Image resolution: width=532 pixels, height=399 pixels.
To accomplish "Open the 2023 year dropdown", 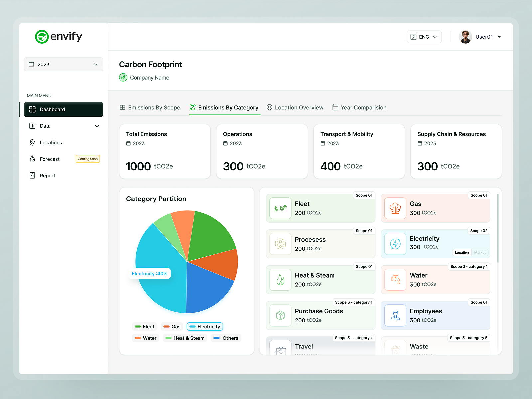I will coord(63,64).
